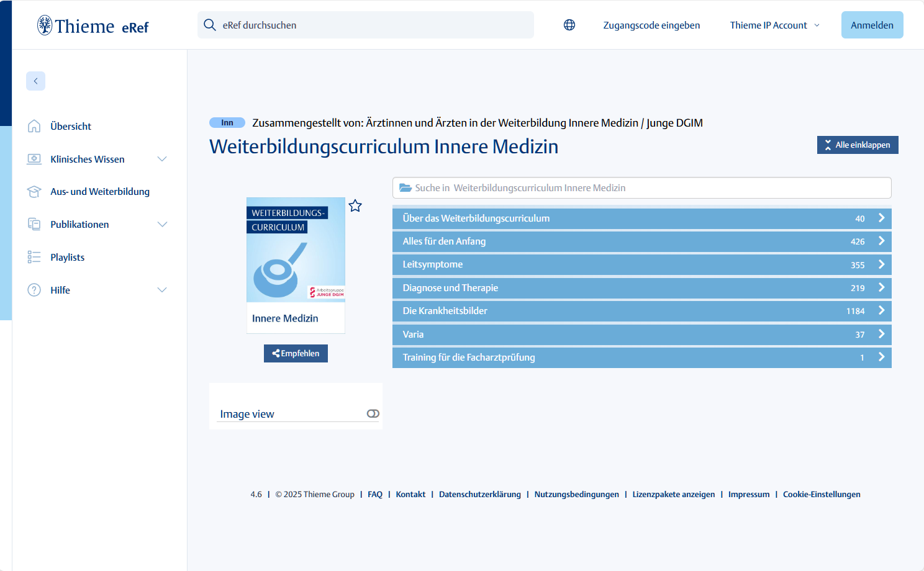
Task: Click Zugangscode eingeben link
Action: [651, 25]
